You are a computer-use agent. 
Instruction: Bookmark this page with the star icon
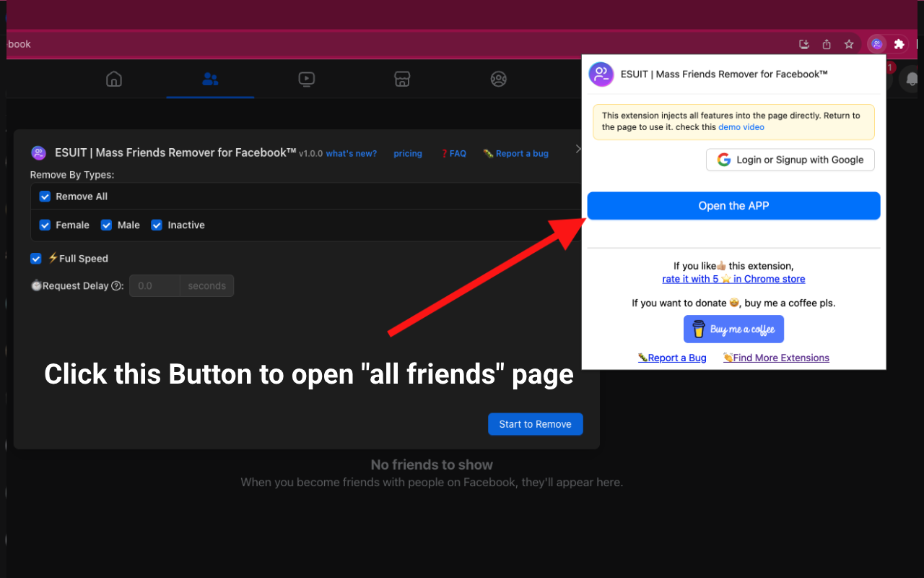point(849,43)
